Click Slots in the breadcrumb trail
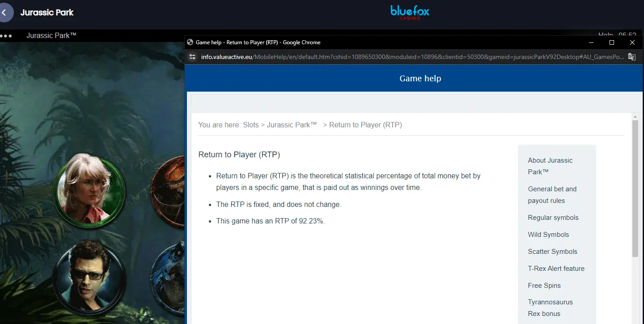 click(x=251, y=125)
